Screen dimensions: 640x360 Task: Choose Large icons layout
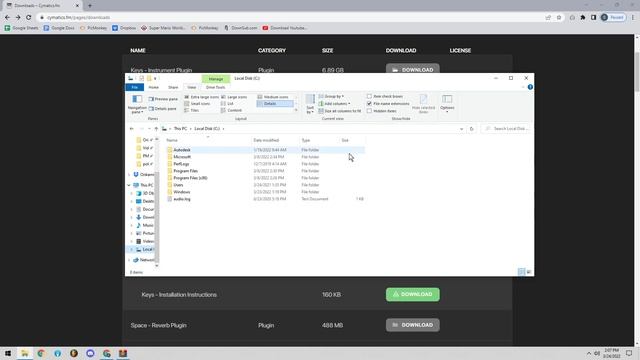point(234,97)
